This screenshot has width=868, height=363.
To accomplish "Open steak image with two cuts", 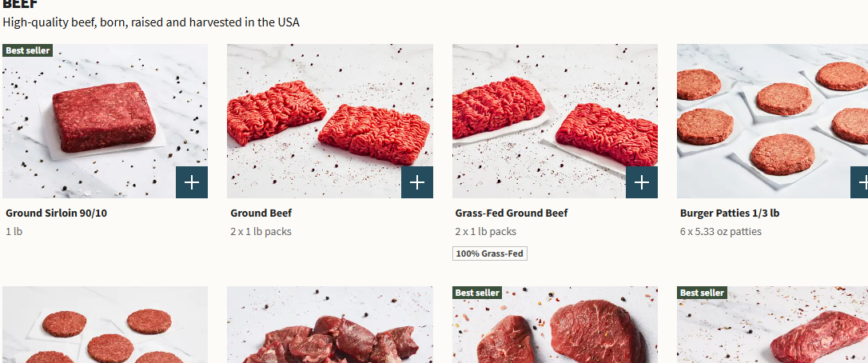I will (555, 325).
